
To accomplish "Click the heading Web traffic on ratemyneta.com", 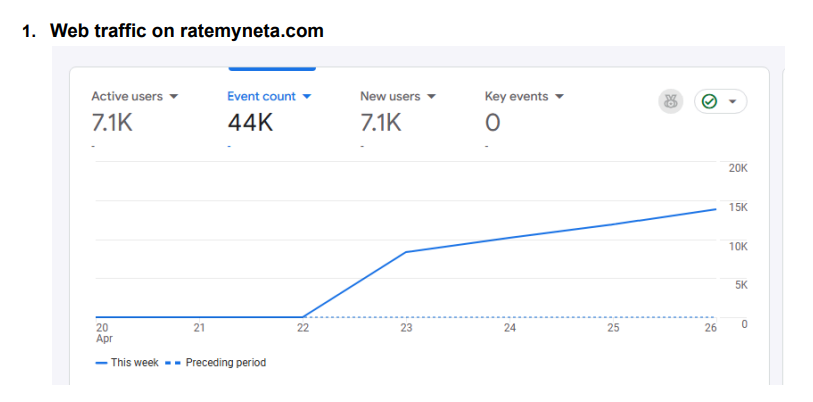I will 187,31.
